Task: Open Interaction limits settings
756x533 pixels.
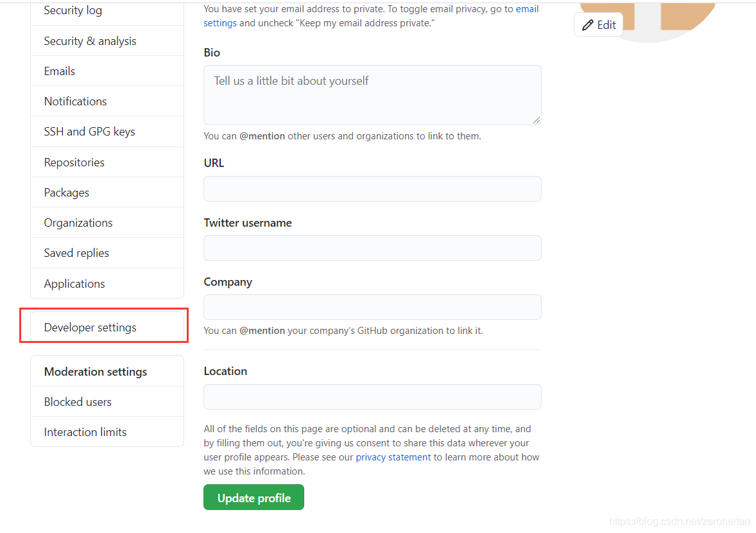Action: pyautogui.click(x=85, y=432)
